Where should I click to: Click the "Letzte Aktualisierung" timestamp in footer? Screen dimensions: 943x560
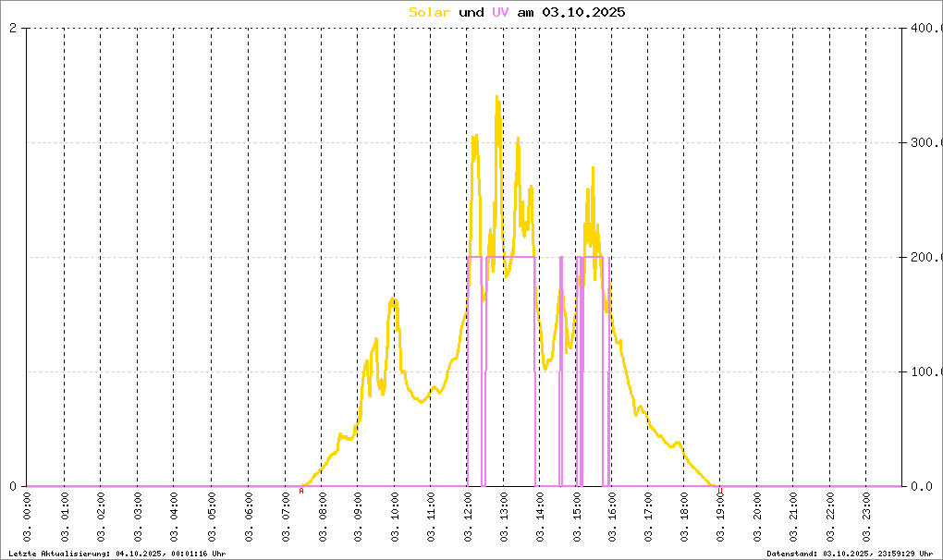click(x=115, y=553)
